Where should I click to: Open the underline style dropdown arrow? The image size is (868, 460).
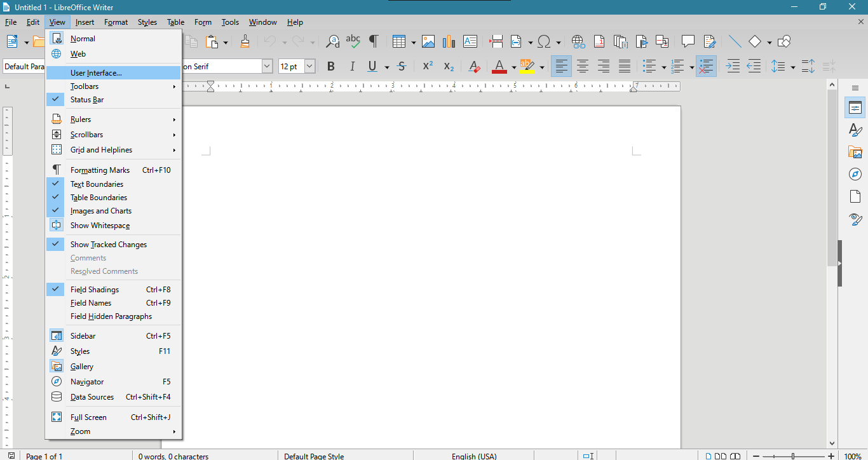[x=386, y=66]
